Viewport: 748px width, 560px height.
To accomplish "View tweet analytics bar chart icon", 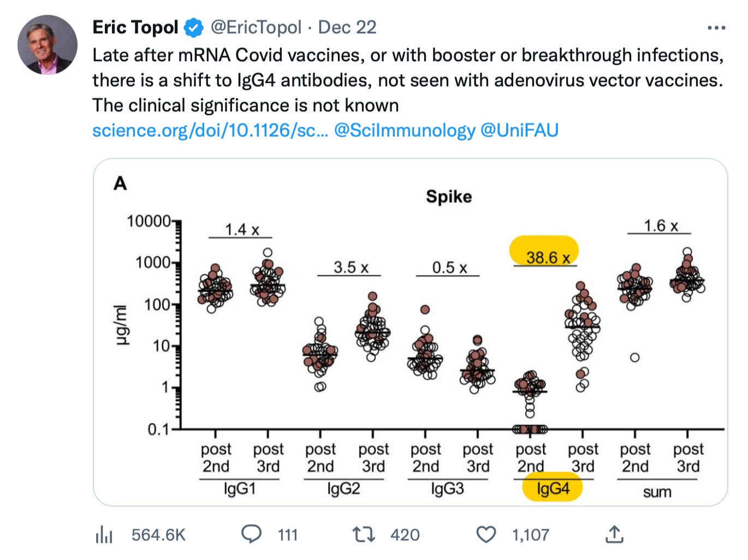I will pyautogui.click(x=104, y=535).
